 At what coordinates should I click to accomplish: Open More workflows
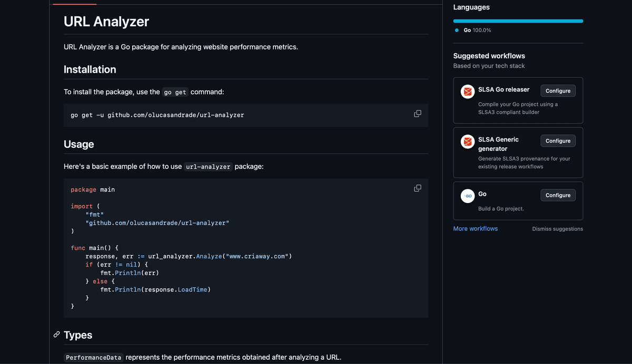pyautogui.click(x=475, y=228)
